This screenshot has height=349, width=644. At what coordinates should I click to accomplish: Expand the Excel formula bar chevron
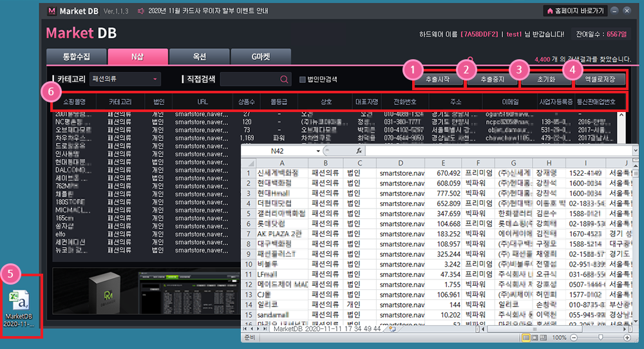(x=636, y=151)
